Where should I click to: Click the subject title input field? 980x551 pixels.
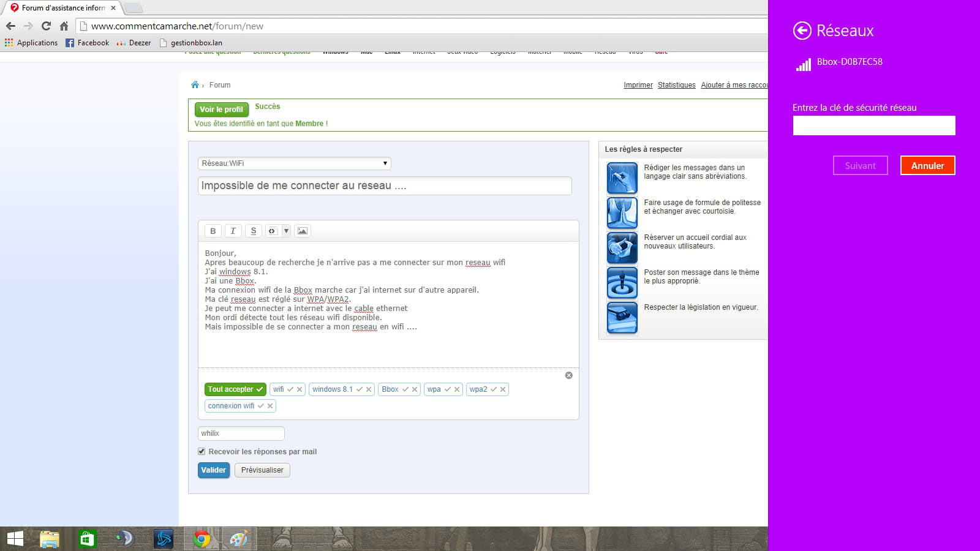tap(385, 186)
